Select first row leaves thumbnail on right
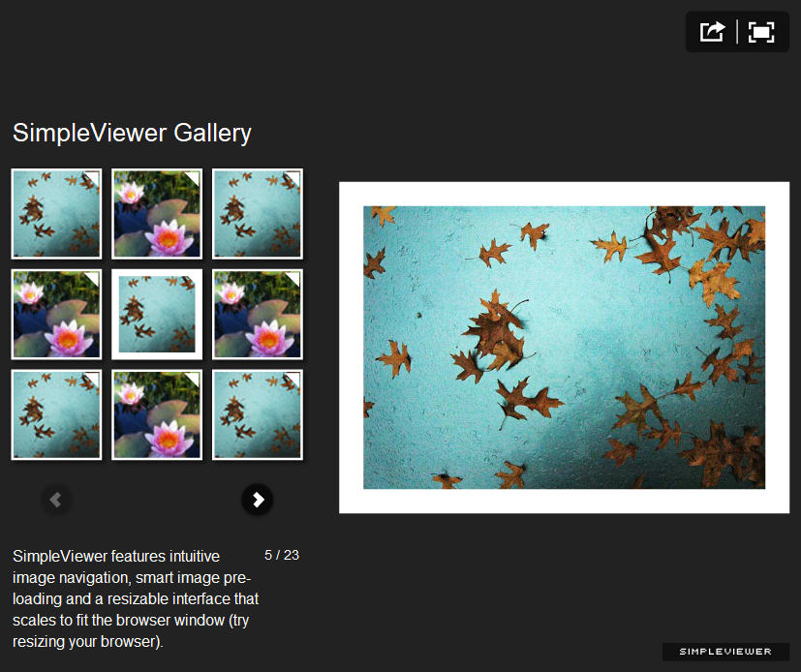Screen dimensions: 801x672 click(258, 213)
